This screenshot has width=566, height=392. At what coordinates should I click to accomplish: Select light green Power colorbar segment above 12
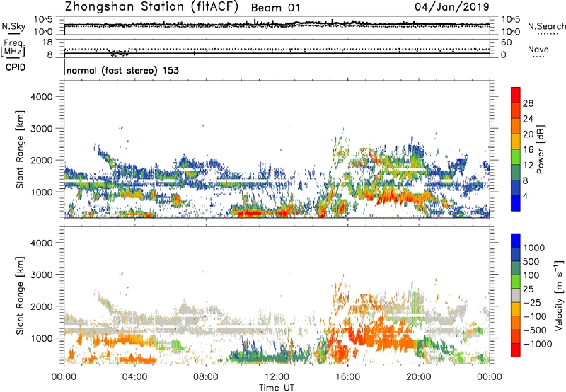point(516,157)
